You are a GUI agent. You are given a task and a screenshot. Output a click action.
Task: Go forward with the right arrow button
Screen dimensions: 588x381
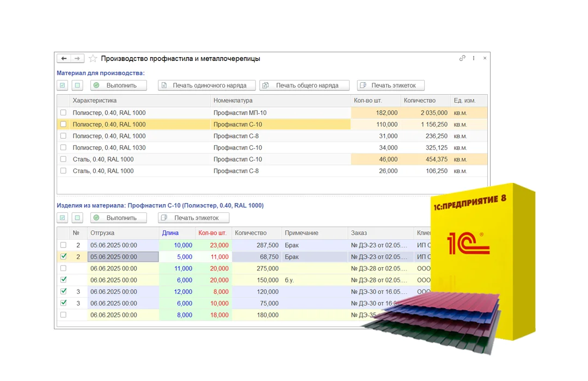coord(77,58)
